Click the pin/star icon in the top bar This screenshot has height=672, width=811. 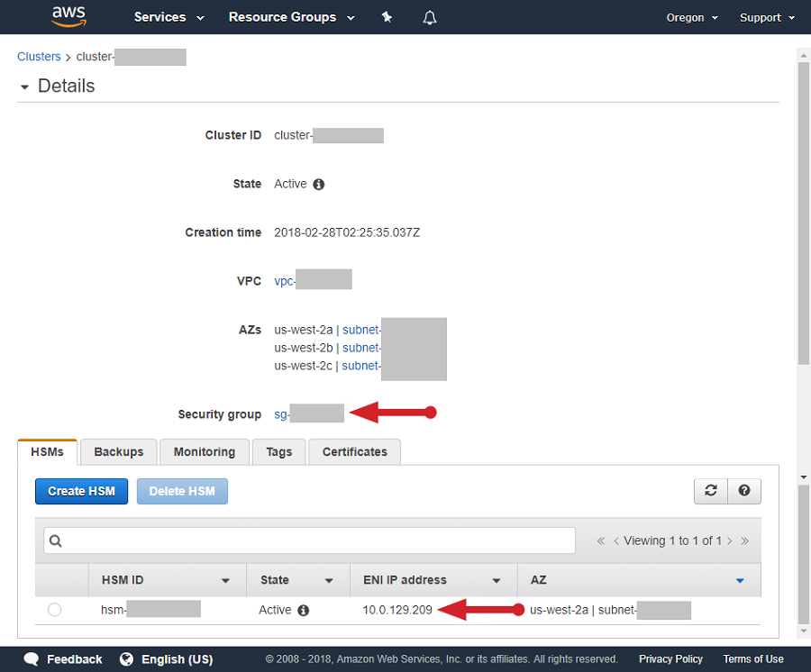(387, 16)
